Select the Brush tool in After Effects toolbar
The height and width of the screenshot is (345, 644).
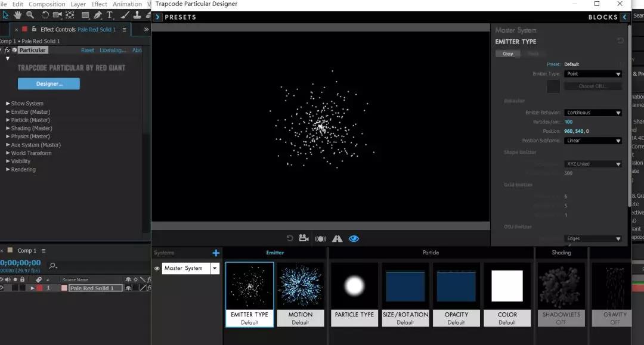coord(125,15)
